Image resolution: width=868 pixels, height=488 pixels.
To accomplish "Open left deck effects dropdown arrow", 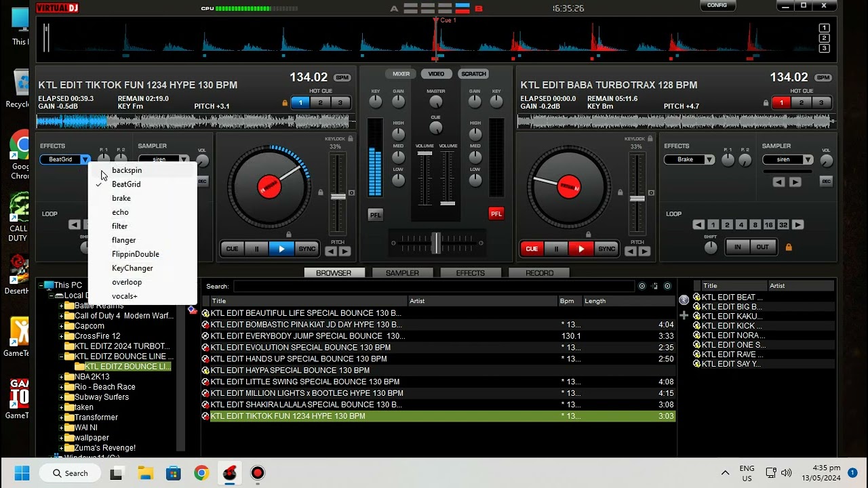I will [x=85, y=159].
